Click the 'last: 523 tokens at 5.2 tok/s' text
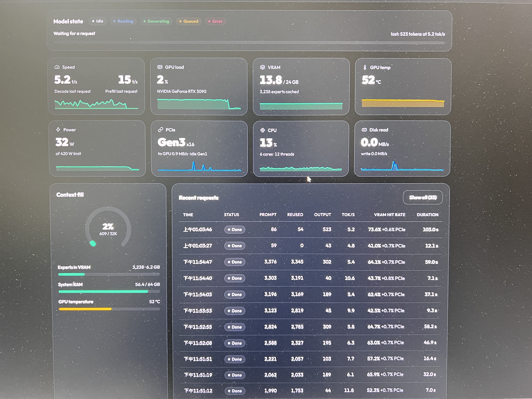The width and height of the screenshot is (532, 399). pyautogui.click(x=418, y=34)
